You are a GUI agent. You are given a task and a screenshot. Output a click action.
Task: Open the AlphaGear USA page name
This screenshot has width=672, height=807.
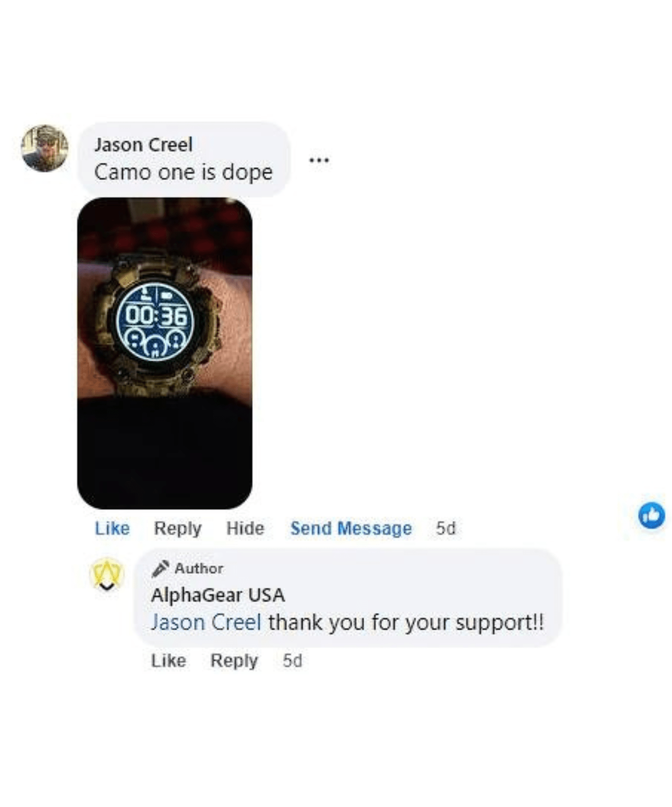point(218,595)
